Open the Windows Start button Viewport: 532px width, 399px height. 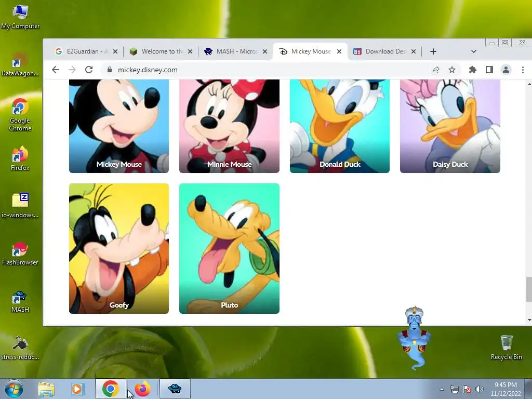pos(14,389)
